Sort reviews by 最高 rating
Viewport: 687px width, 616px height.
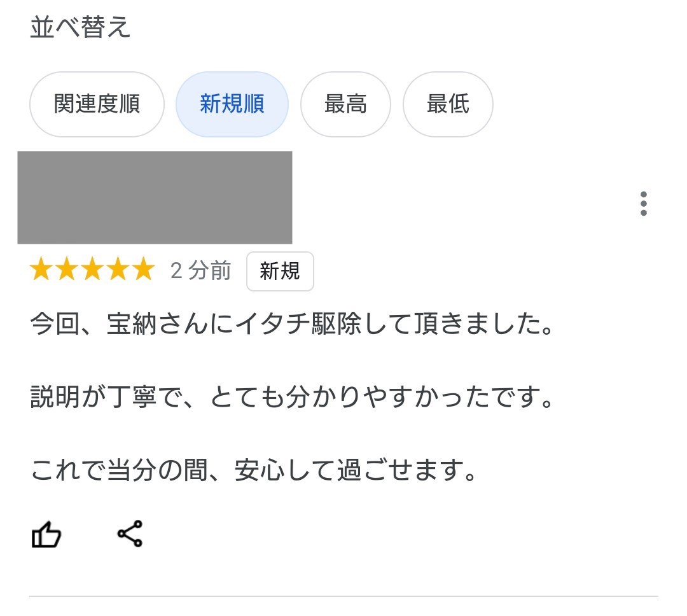coord(345,104)
